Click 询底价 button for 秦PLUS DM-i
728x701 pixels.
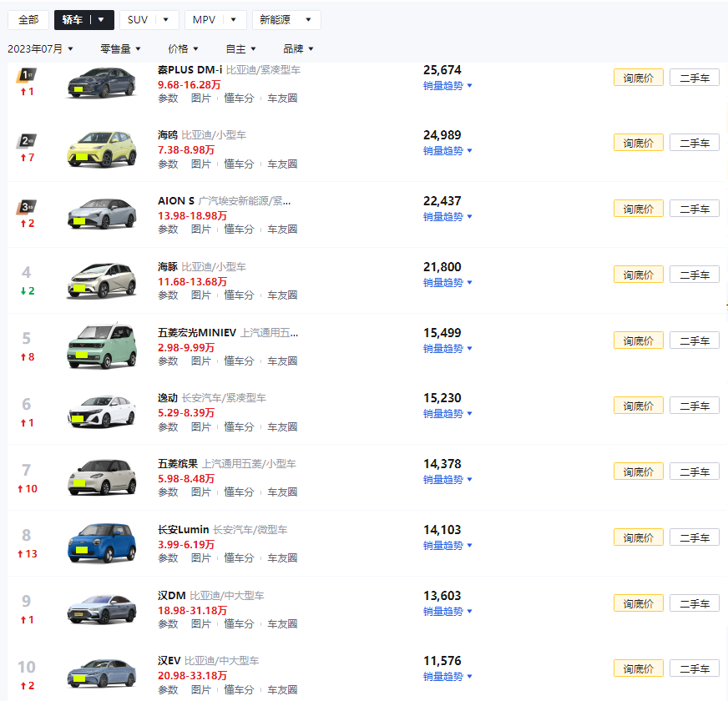[639, 78]
